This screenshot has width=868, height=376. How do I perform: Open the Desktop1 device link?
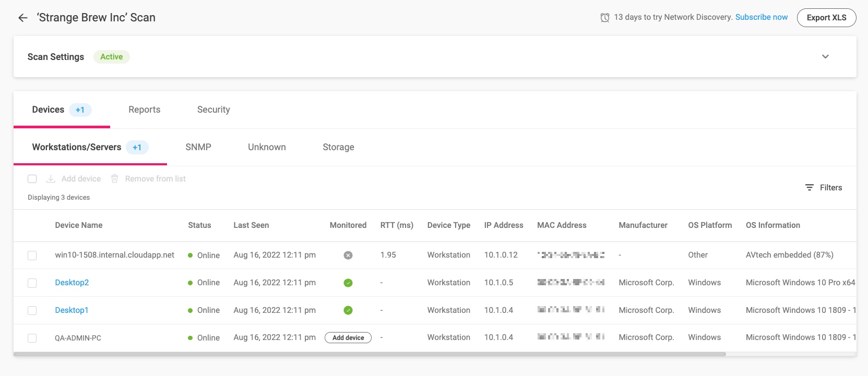72,310
